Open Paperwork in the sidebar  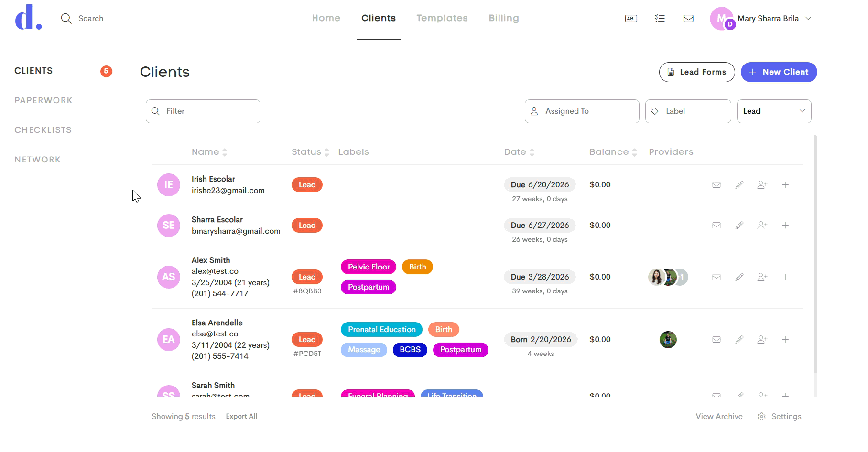click(x=43, y=100)
